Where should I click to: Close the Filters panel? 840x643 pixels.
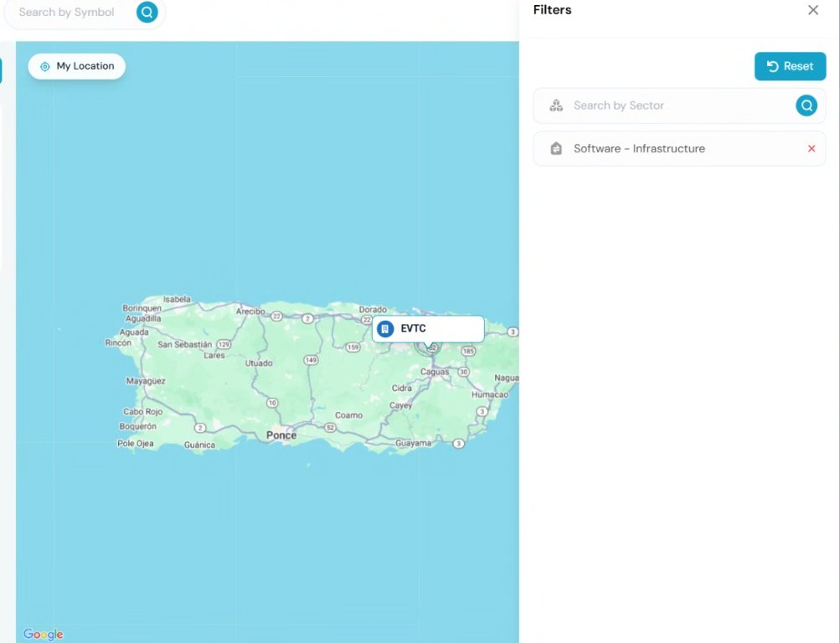click(x=812, y=10)
